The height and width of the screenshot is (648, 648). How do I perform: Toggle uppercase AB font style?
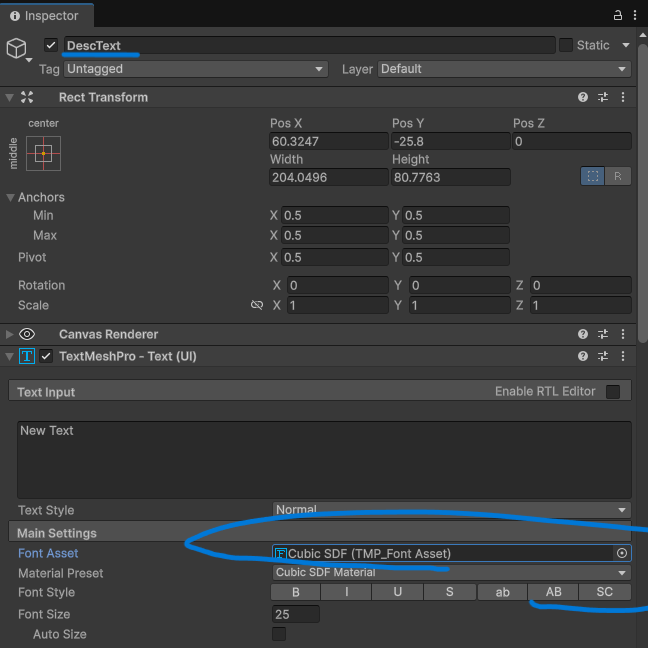(x=553, y=592)
